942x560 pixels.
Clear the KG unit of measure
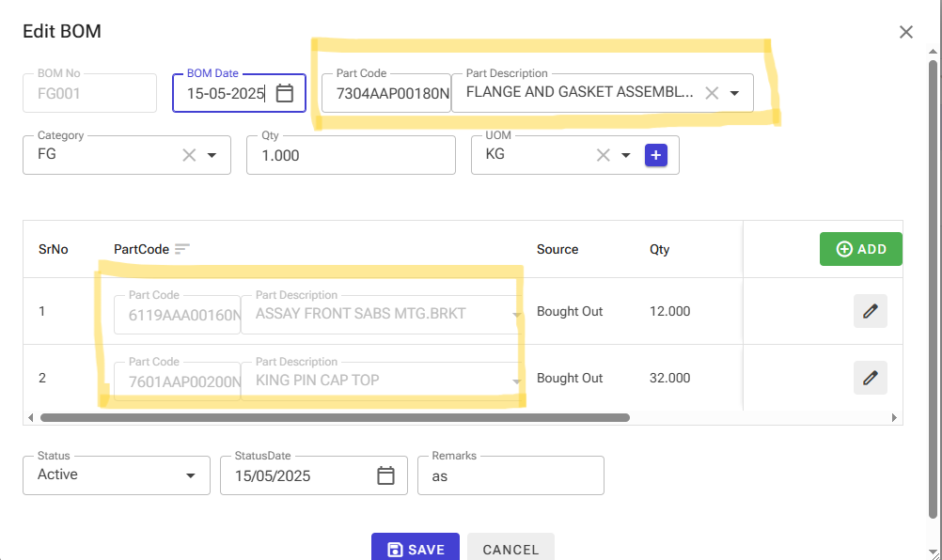604,155
